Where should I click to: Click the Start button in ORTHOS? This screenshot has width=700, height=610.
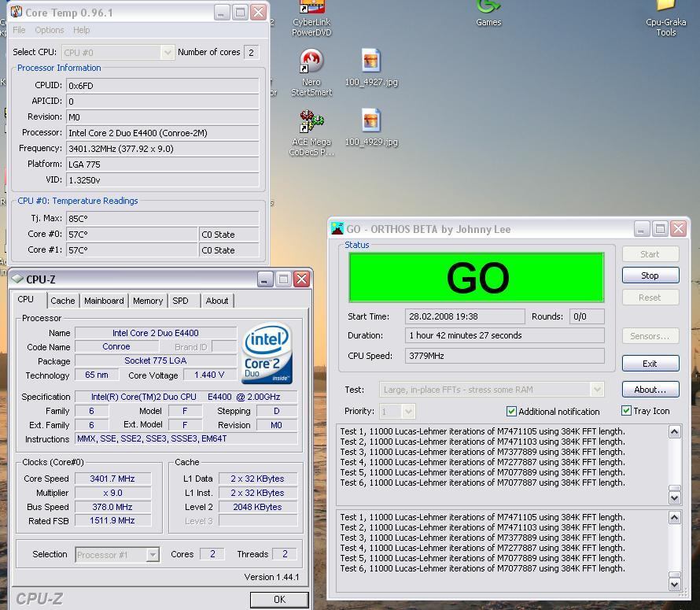(x=650, y=253)
